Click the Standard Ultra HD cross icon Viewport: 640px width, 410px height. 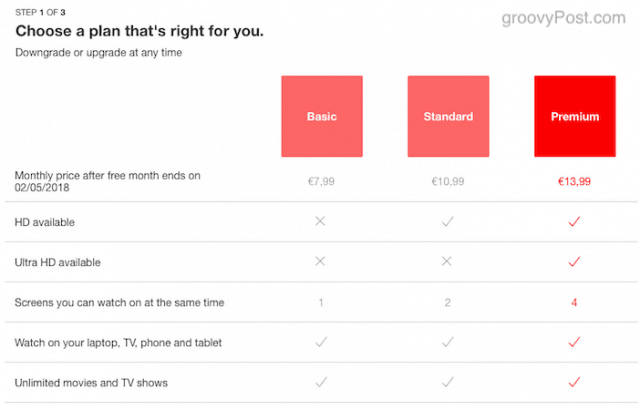click(447, 261)
